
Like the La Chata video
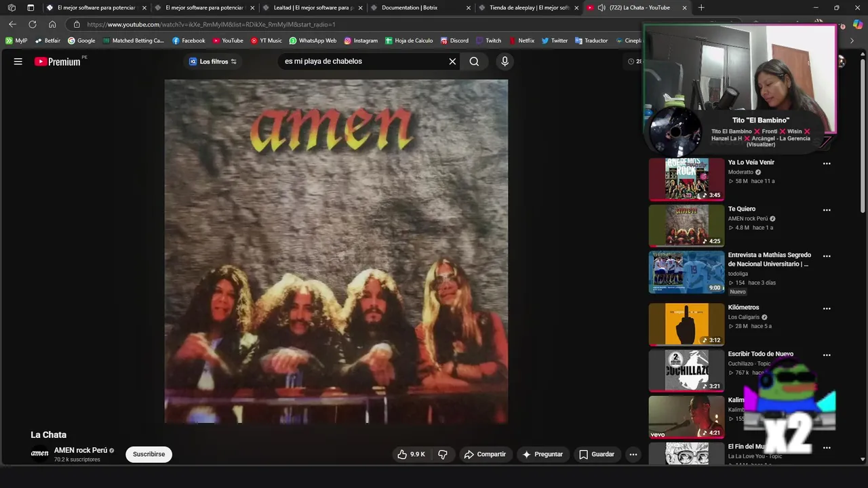tap(412, 454)
